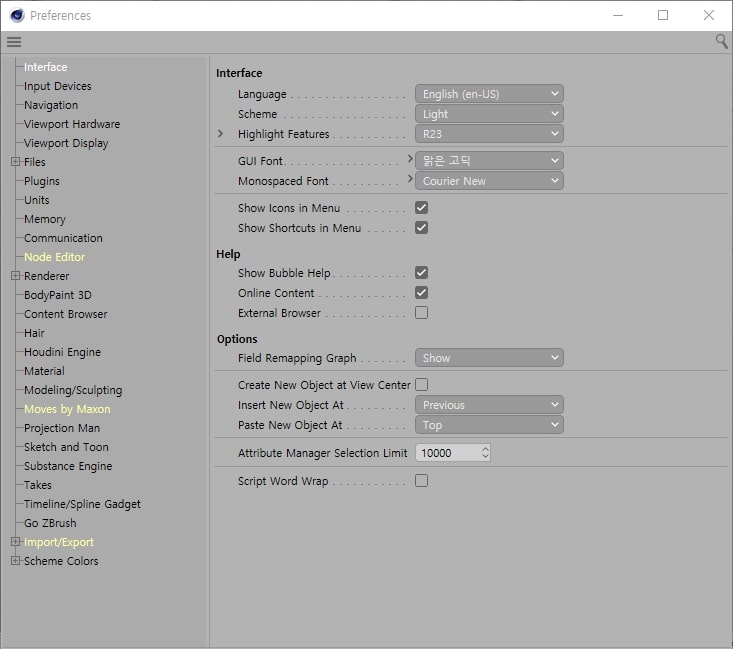Screen dimensions: 733x649
Task: Open Node Editor preferences
Action: click(x=55, y=257)
